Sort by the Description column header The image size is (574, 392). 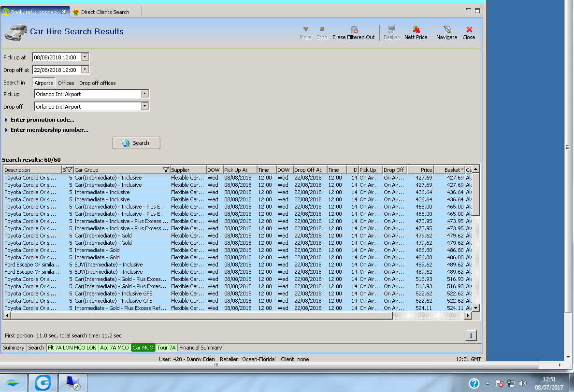pyautogui.click(x=32, y=169)
